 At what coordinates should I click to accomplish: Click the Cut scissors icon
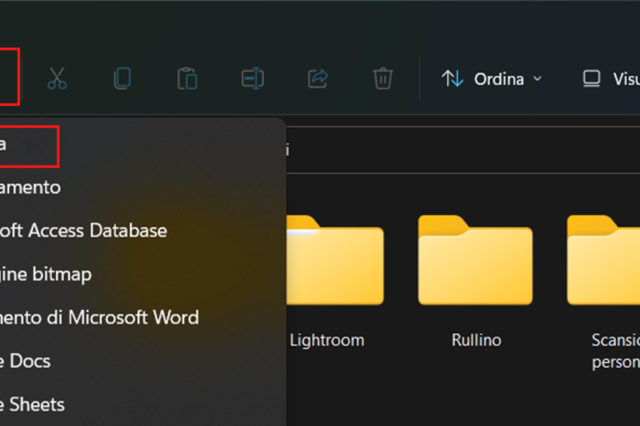pyautogui.click(x=58, y=79)
